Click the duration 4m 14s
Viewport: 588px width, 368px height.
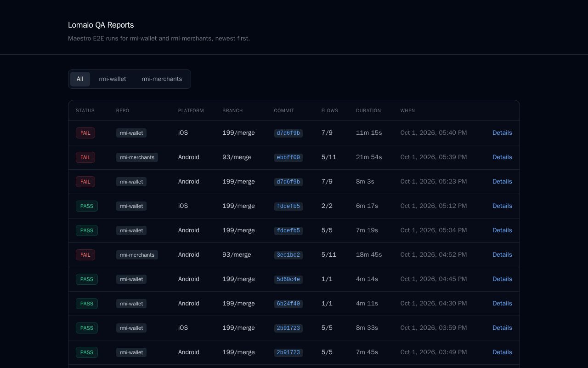click(367, 279)
